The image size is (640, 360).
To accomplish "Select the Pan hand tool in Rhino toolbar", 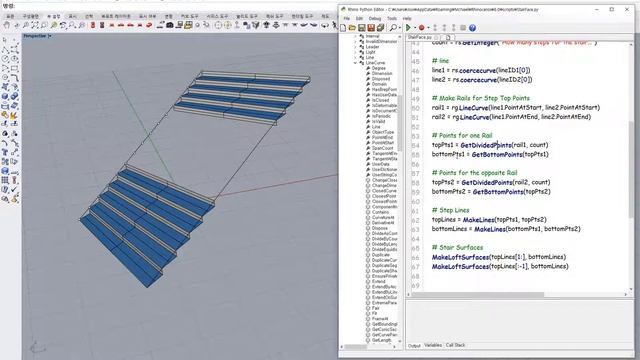I will pos(7,25).
